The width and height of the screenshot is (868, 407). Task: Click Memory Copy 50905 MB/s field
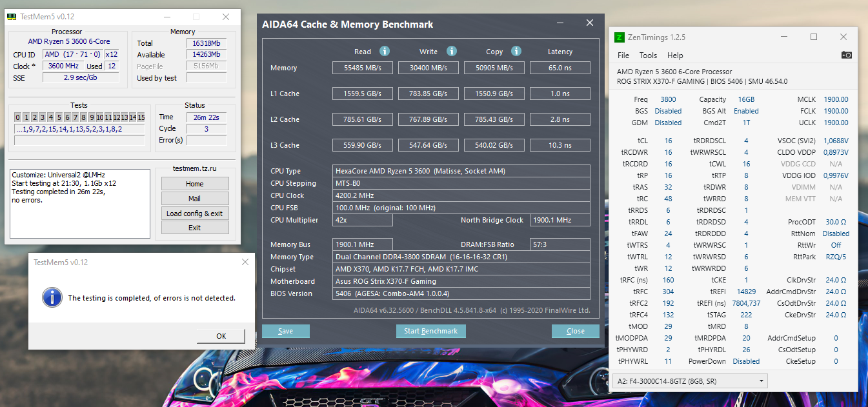click(494, 68)
